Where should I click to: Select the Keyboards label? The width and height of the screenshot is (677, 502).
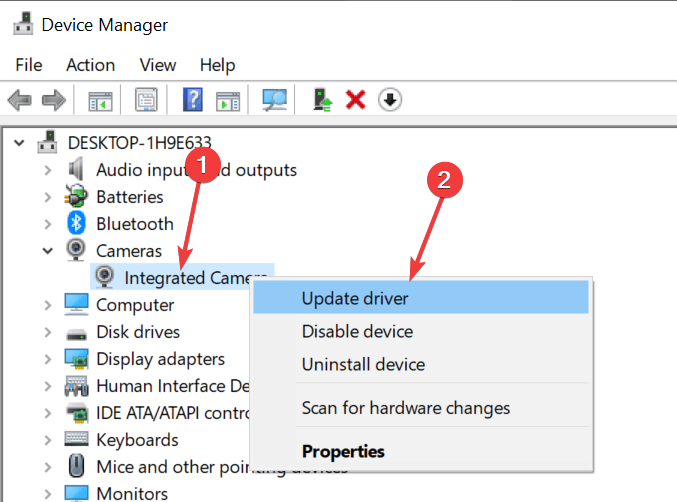137,440
